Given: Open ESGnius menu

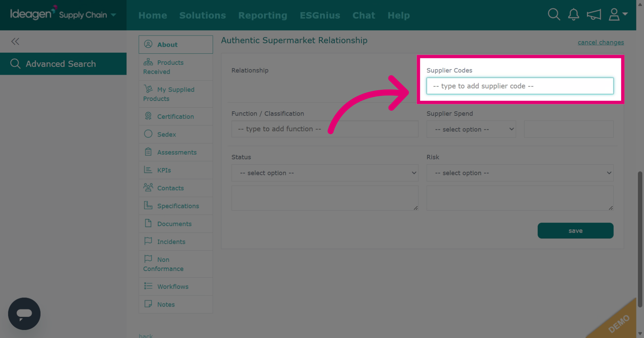Looking at the screenshot, I should pos(320,15).
